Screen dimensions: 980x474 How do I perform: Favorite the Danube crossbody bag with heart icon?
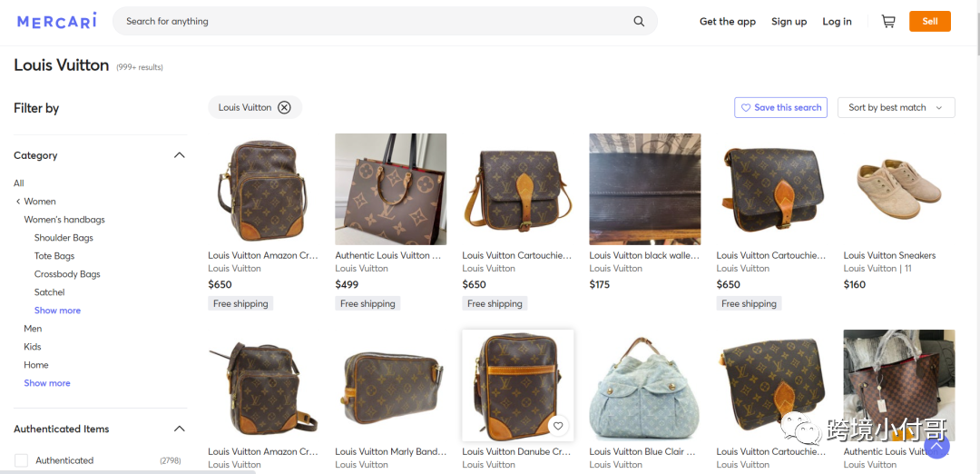(558, 426)
